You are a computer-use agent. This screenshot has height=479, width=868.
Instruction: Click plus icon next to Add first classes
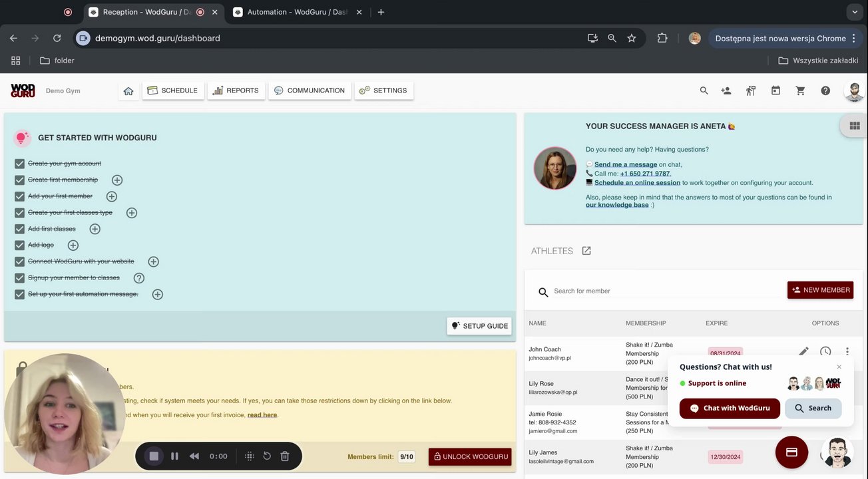click(x=95, y=229)
